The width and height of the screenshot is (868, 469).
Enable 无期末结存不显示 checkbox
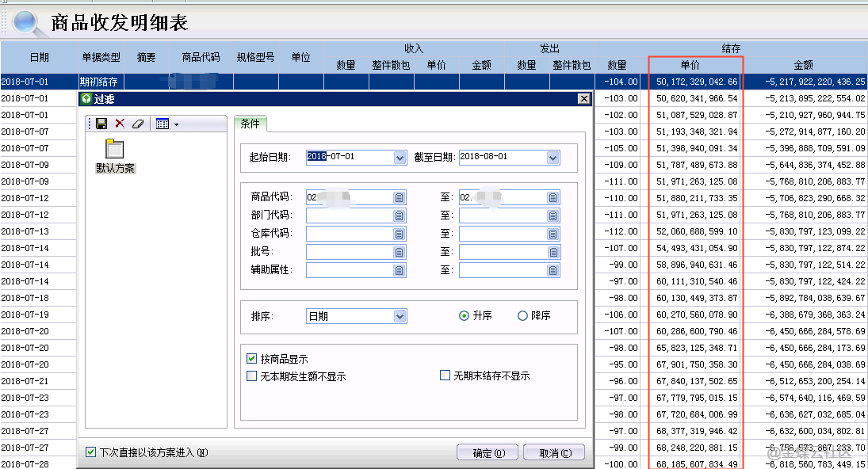(x=445, y=376)
